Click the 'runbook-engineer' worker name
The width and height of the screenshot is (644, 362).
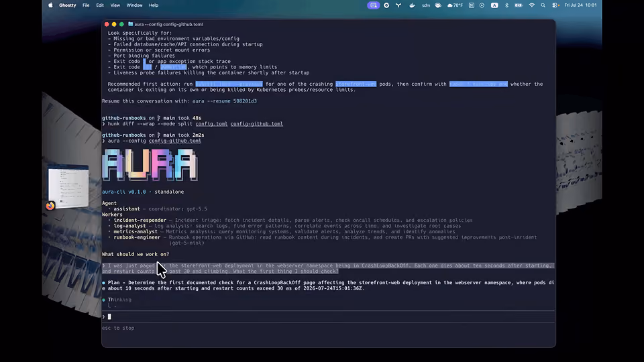click(x=137, y=237)
